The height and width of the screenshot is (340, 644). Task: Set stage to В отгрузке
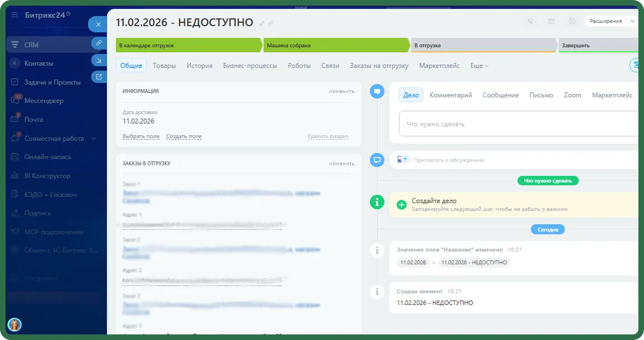[x=484, y=45]
